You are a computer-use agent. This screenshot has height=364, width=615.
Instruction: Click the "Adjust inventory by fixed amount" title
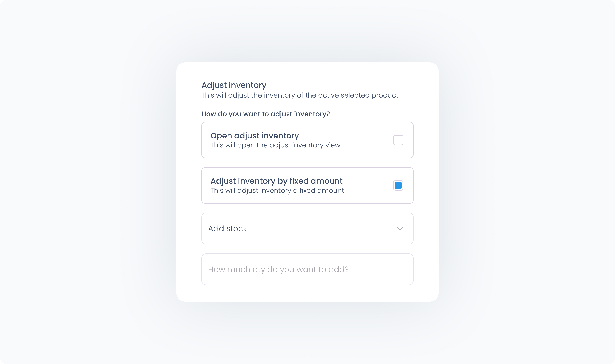pyautogui.click(x=276, y=181)
